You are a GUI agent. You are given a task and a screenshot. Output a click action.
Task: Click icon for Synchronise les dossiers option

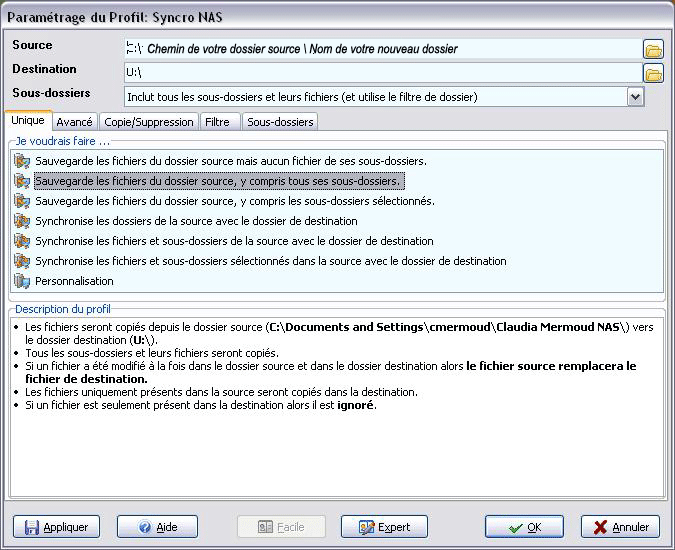[x=23, y=221]
